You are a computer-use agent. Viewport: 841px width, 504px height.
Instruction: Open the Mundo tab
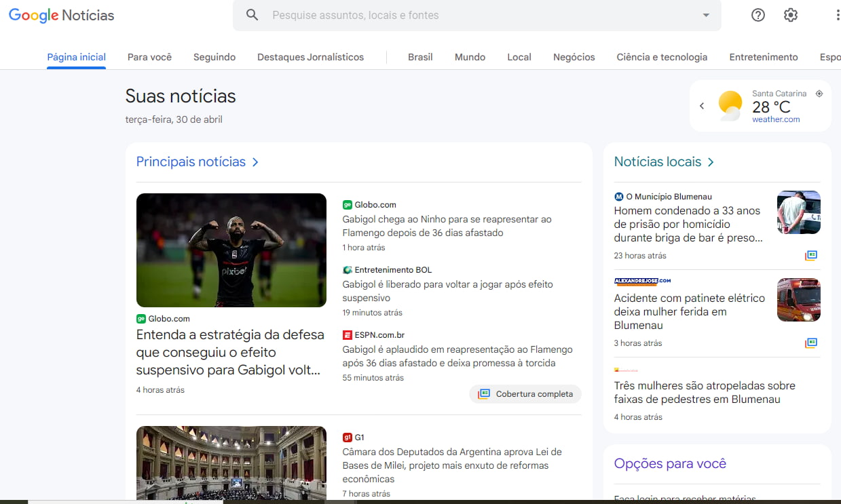tap(470, 57)
